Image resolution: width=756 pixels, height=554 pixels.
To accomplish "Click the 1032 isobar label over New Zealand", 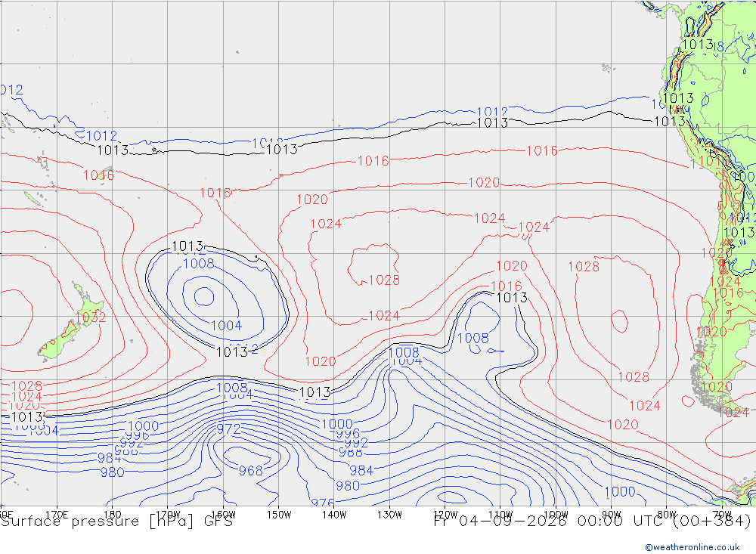I will pyautogui.click(x=90, y=317).
